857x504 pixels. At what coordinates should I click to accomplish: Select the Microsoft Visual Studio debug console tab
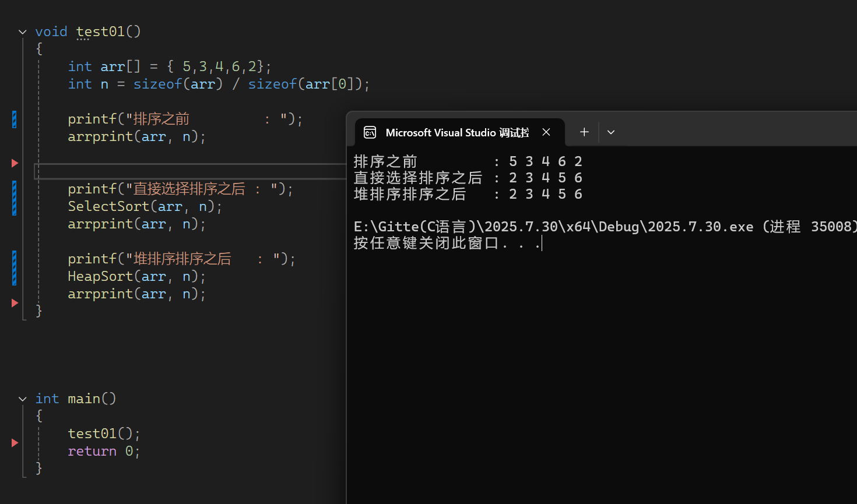pyautogui.click(x=459, y=132)
